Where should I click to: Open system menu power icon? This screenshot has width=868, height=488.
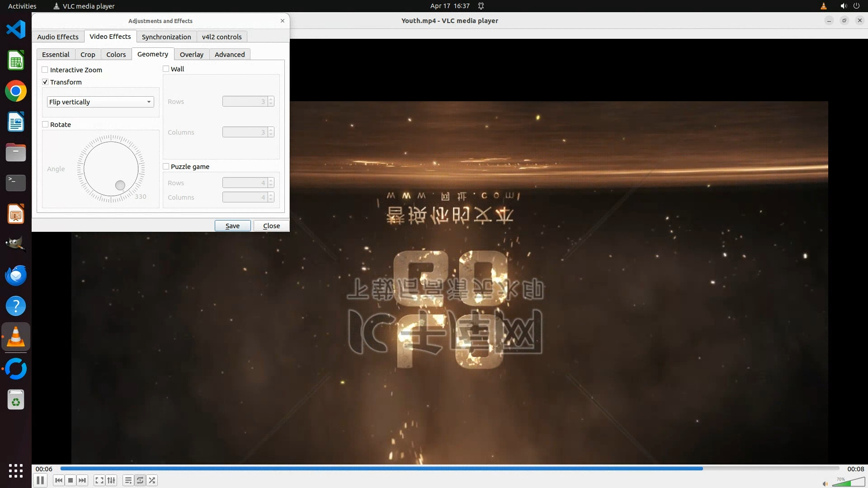point(856,6)
